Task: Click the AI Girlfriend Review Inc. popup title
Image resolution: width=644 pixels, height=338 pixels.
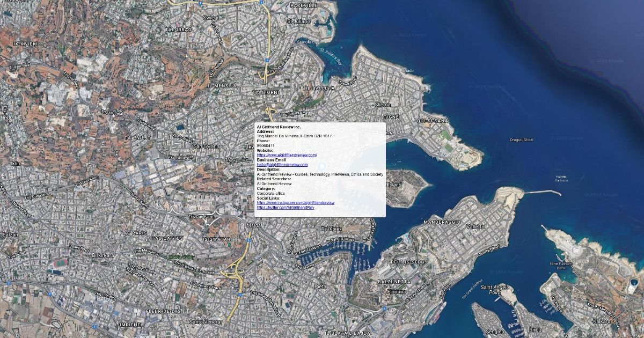Action: click(x=279, y=127)
